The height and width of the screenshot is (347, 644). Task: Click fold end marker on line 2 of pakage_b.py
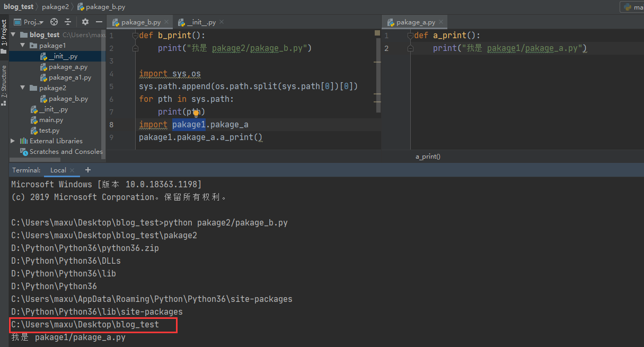pos(135,48)
